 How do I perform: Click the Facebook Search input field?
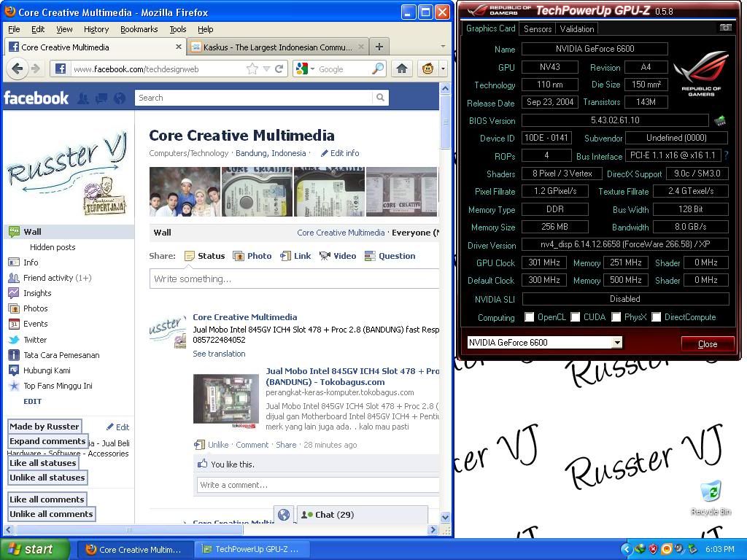point(253,98)
